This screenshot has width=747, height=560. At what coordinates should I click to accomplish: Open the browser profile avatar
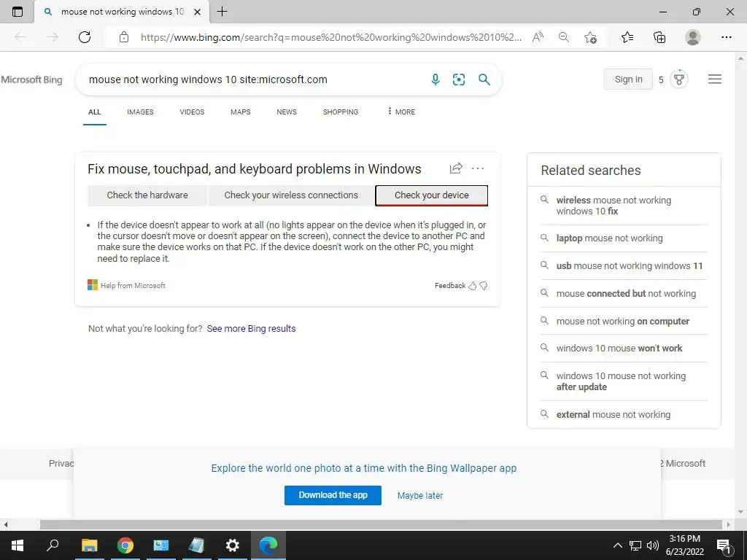tap(693, 37)
